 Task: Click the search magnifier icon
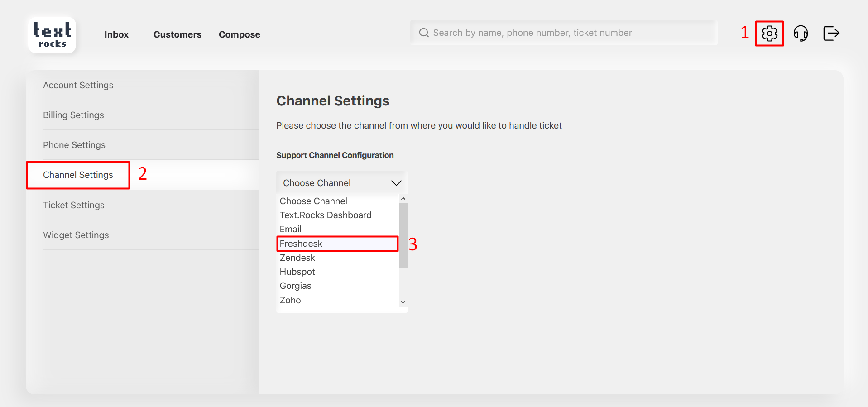click(x=424, y=33)
